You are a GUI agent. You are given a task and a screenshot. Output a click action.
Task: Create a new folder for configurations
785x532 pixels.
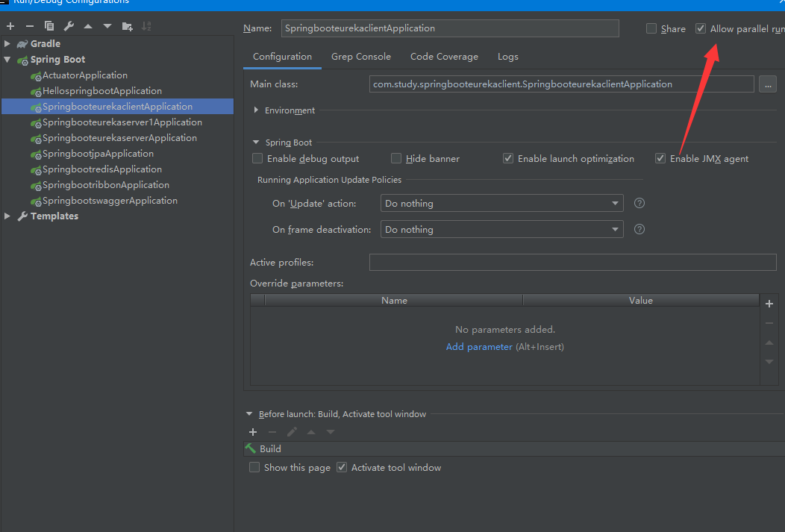click(x=127, y=26)
